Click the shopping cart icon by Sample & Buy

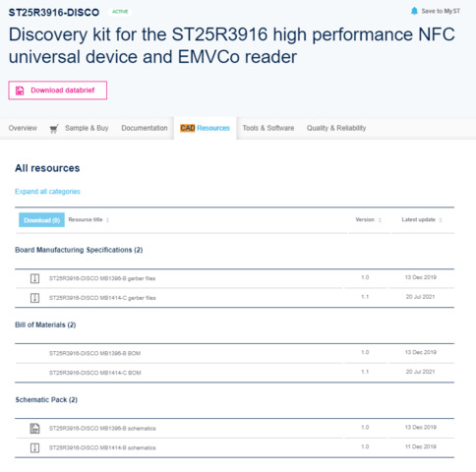[54, 129]
